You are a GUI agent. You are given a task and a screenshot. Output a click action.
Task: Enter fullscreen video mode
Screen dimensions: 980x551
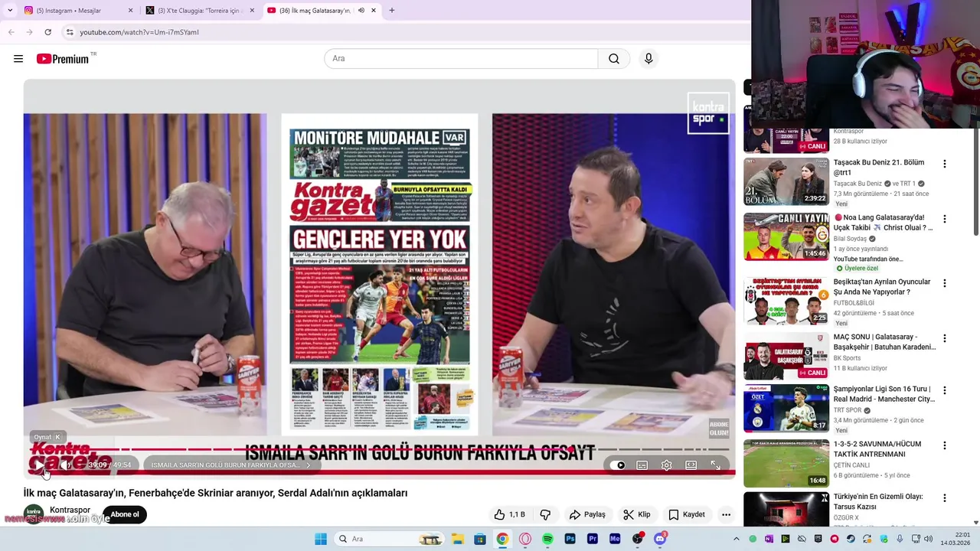(x=715, y=465)
